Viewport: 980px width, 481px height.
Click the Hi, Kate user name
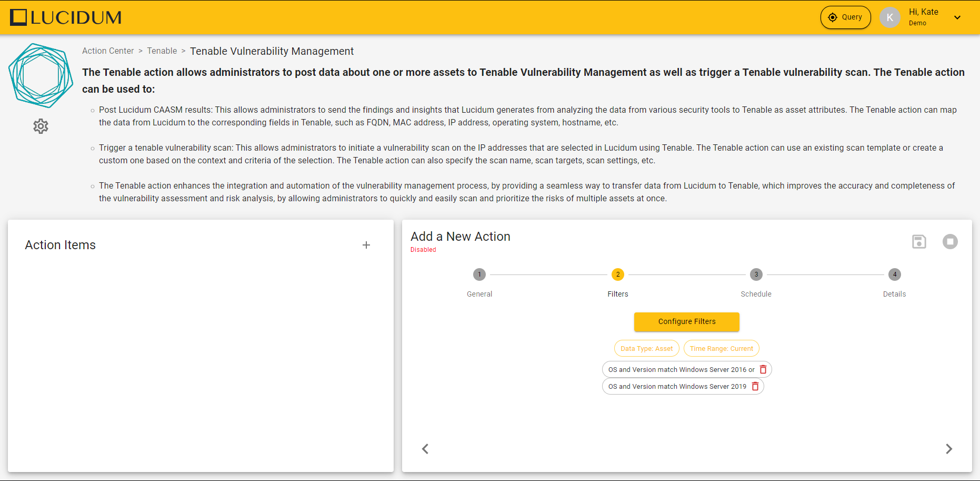point(924,12)
